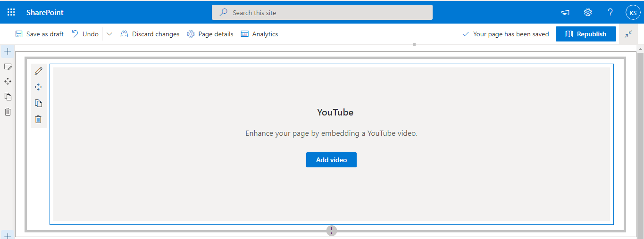Delete web part with trash icon
Viewport: 644px width, 239px height.
pyautogui.click(x=39, y=119)
